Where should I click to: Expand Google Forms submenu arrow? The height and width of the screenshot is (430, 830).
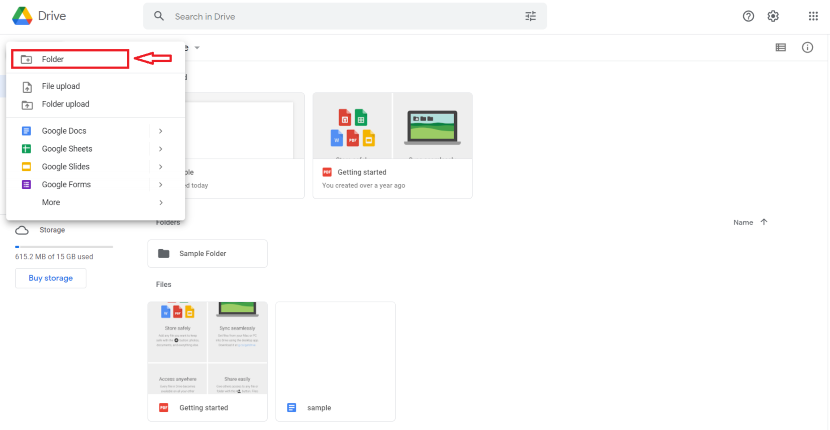160,185
